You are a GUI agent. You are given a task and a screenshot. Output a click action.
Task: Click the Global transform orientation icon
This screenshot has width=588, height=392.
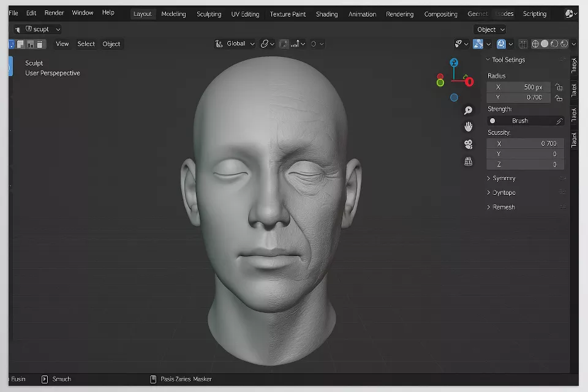[219, 44]
